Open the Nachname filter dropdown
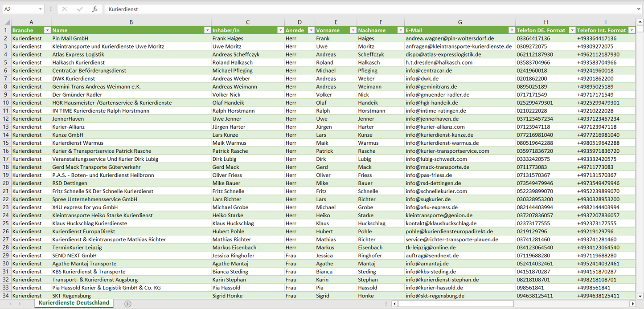 tap(400, 30)
